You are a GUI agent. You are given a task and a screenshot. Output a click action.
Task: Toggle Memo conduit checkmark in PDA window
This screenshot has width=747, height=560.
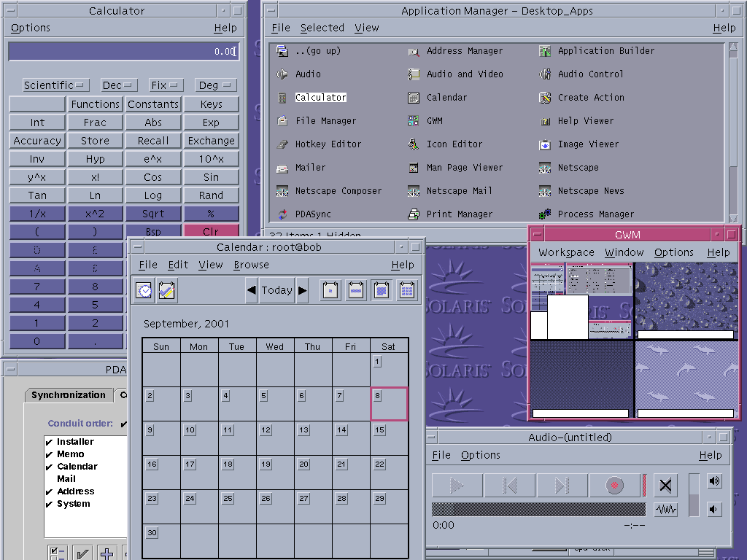click(49, 455)
